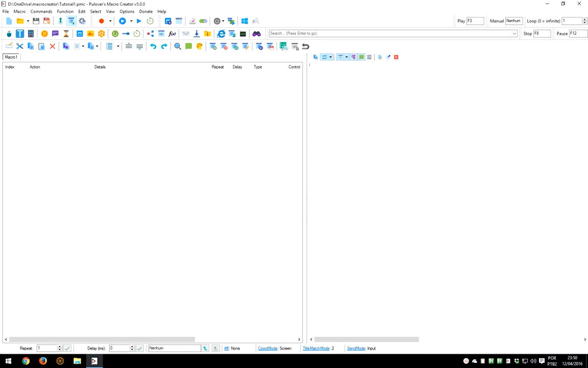
Task: Redo the last undone action
Action: point(164,46)
